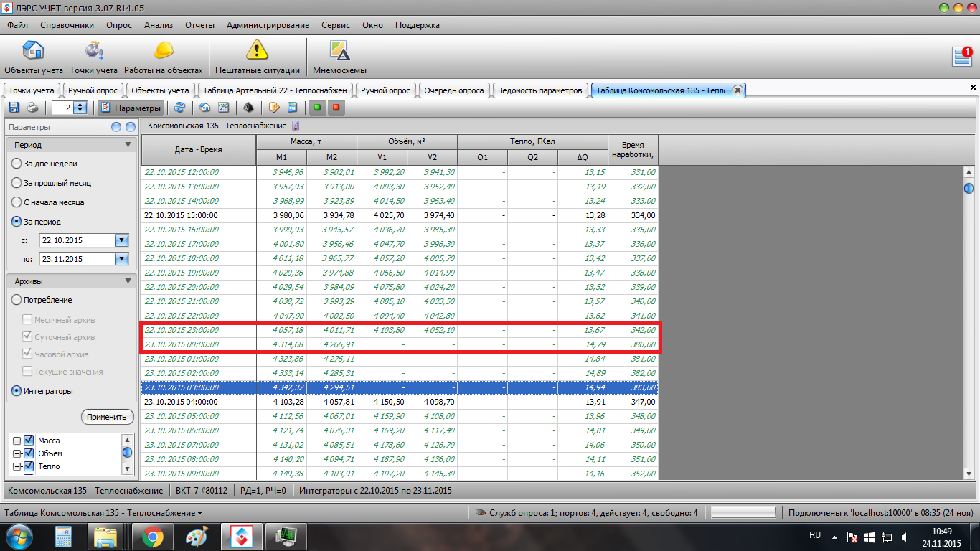Viewport: 980px width, 551px height.
Task: Open Работы на объектах with helmet icon
Action: click(164, 57)
